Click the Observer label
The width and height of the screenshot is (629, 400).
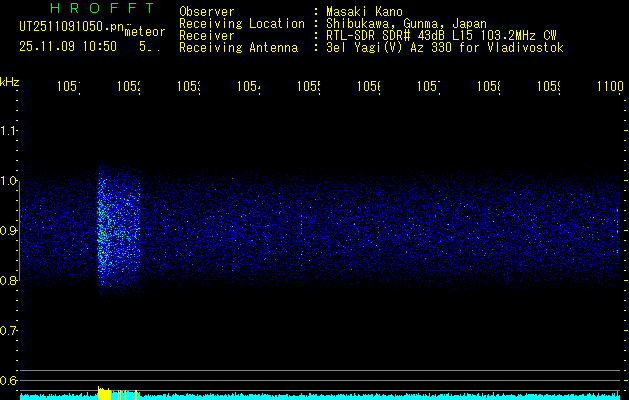pos(207,11)
